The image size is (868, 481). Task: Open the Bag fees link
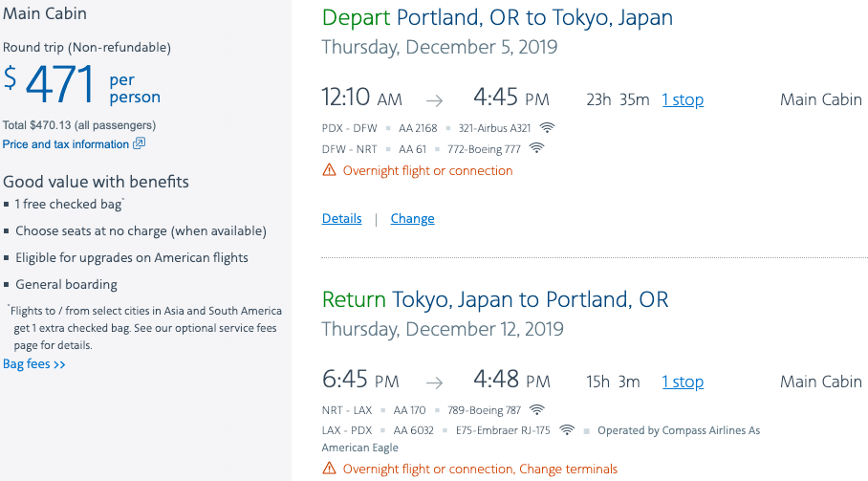pos(34,364)
